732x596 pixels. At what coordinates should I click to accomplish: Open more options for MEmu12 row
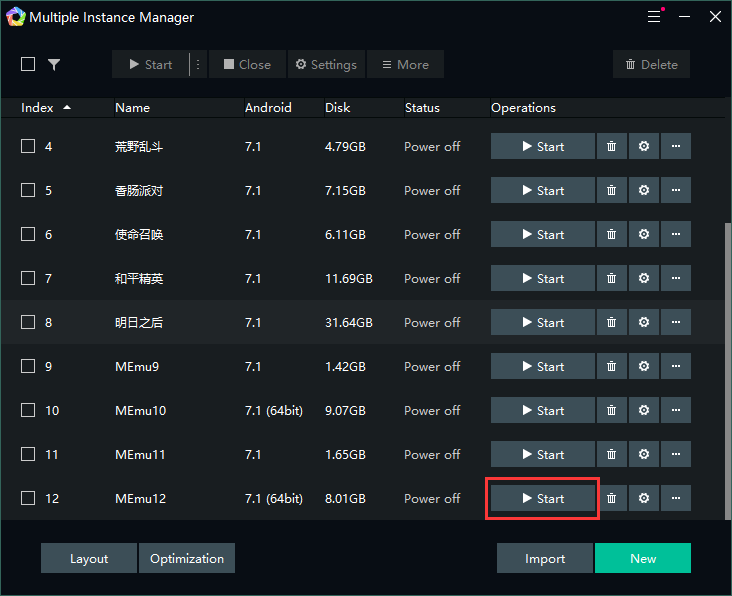click(x=676, y=498)
